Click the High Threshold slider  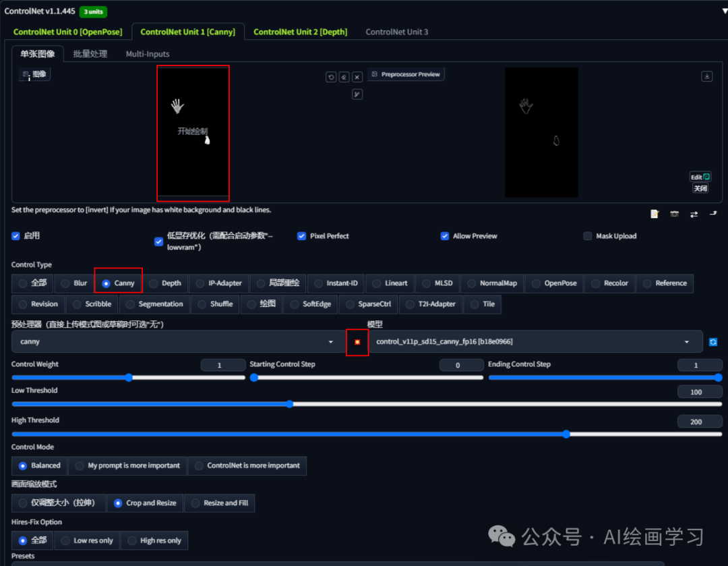(x=367, y=434)
